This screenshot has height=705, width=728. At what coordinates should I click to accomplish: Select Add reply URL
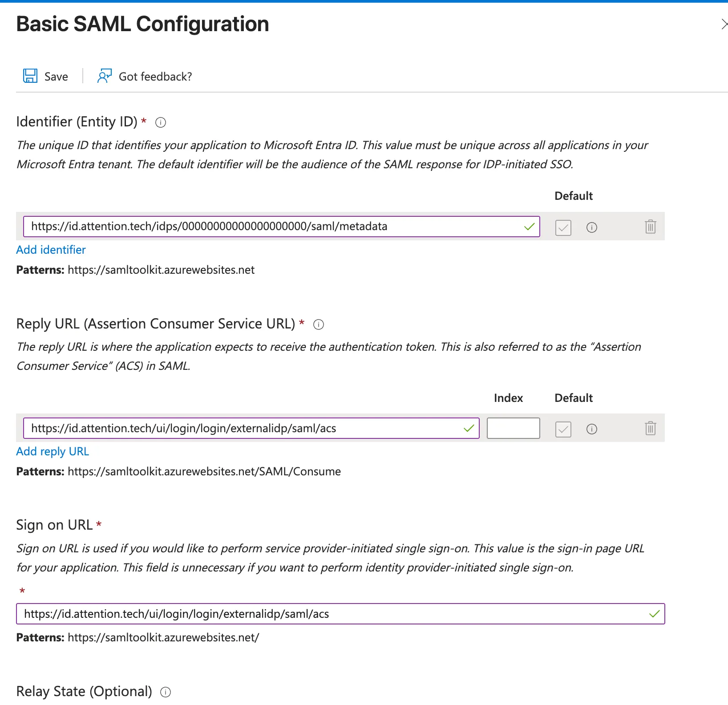[52, 451]
